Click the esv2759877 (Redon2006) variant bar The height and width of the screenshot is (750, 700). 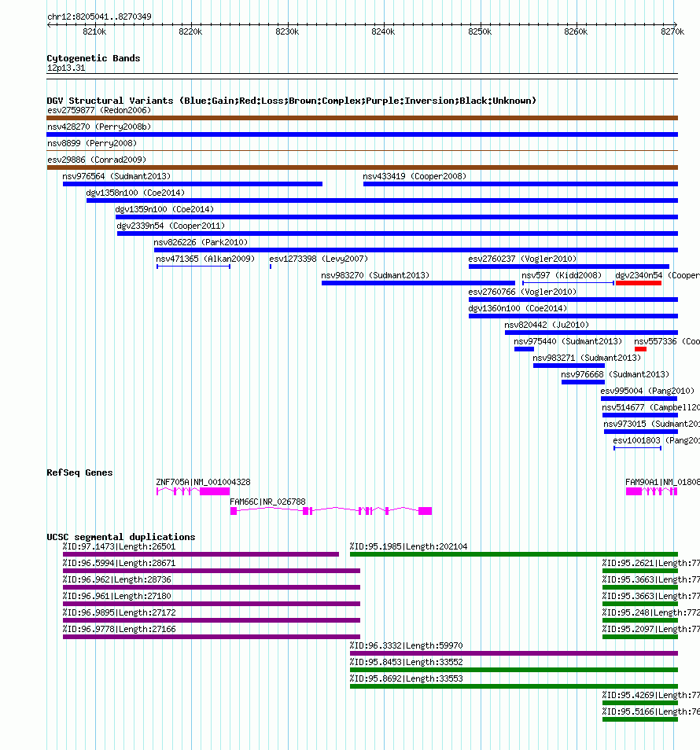click(x=363, y=118)
